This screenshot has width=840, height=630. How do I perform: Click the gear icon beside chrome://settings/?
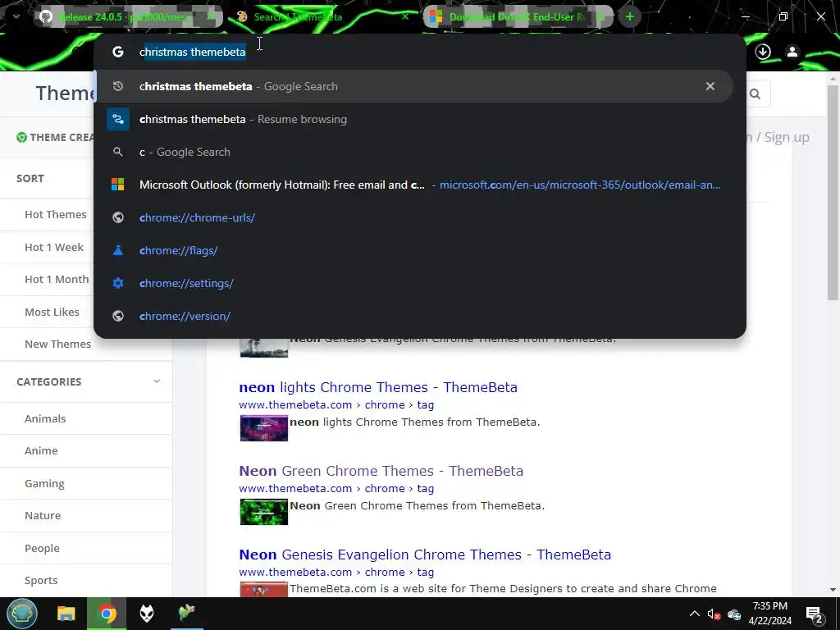[118, 283]
